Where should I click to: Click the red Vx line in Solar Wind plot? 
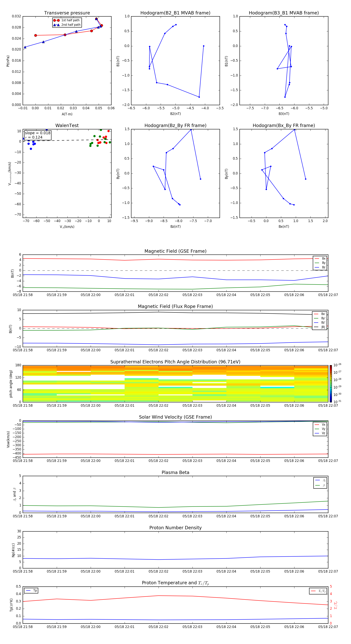pyautogui.click(x=175, y=454)
